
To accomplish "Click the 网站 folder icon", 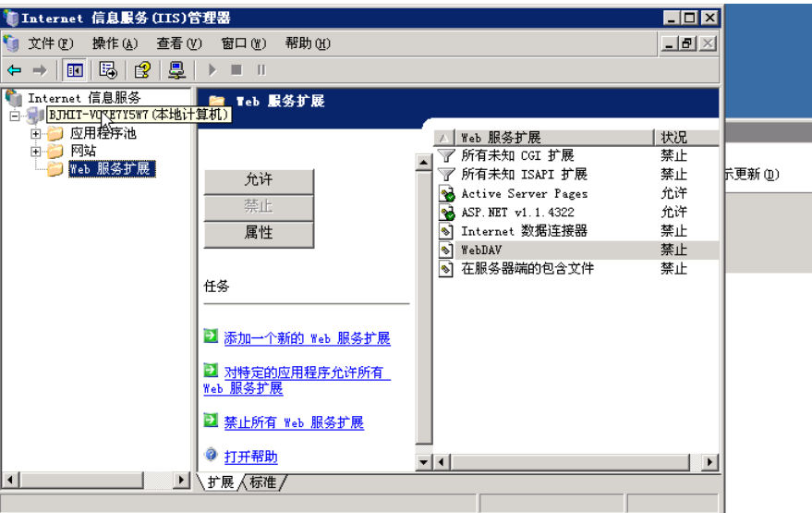I will [x=55, y=152].
